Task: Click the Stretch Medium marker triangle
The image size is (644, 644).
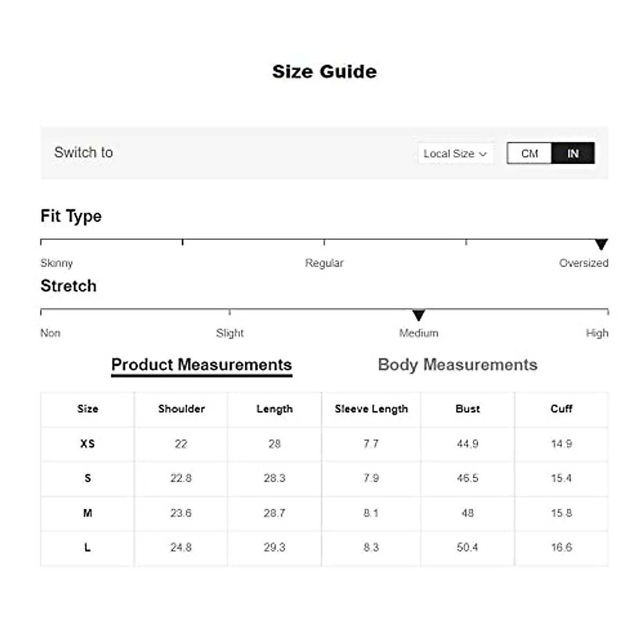Action: tap(419, 315)
